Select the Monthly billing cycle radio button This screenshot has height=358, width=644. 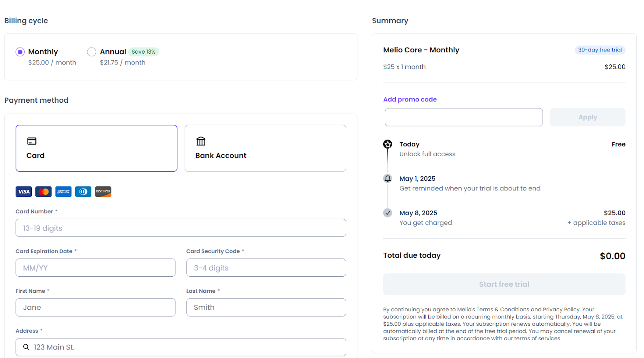(x=20, y=52)
